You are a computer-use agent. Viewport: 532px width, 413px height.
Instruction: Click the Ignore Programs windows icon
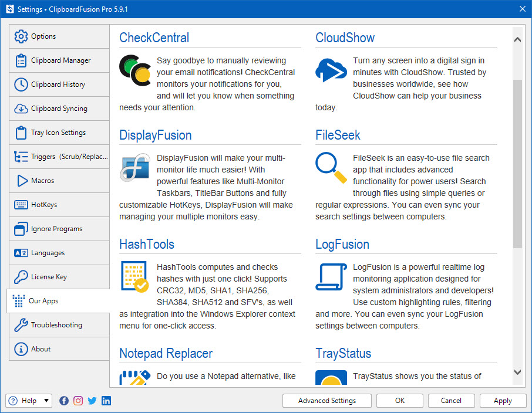[x=21, y=229]
